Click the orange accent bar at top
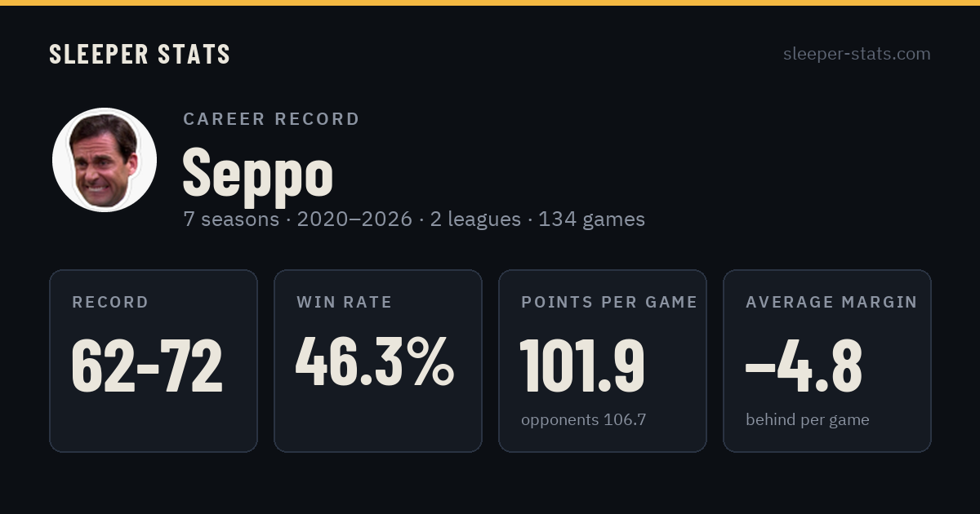Image resolution: width=980 pixels, height=514 pixels. click(490, 2)
